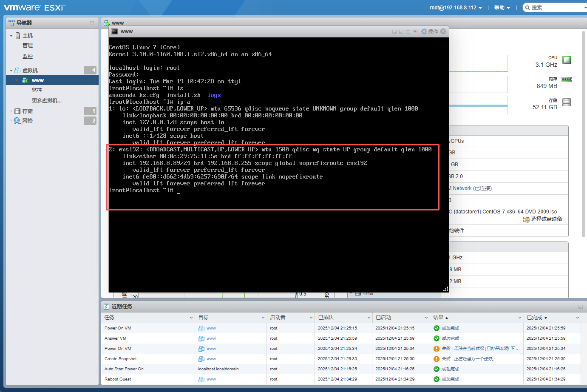Viewport: 587px width, 392px height.
Task: Collapse the 主机 host tree node
Action: coord(11,36)
